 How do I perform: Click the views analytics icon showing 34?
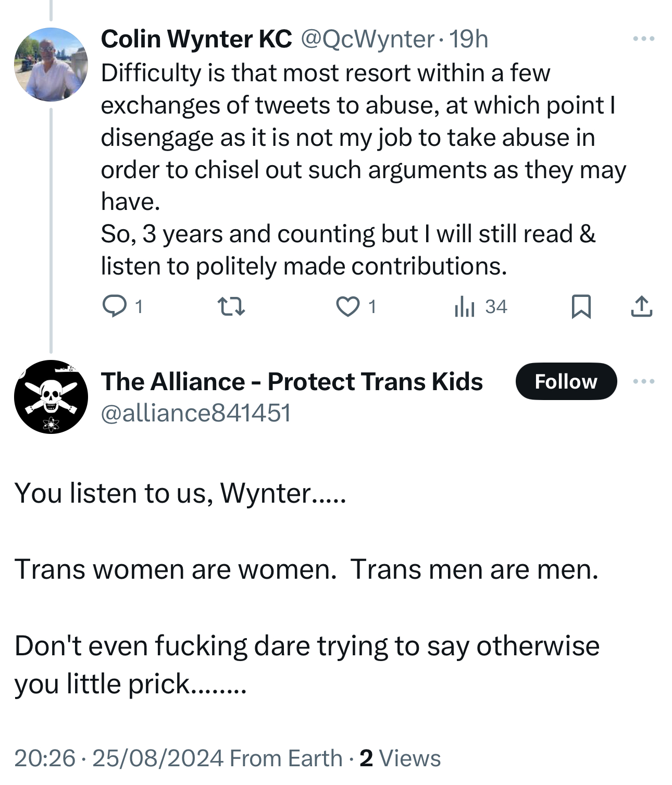pyautogui.click(x=464, y=306)
